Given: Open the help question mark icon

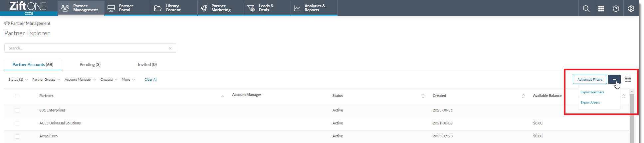Looking at the screenshot, I should [616, 9].
